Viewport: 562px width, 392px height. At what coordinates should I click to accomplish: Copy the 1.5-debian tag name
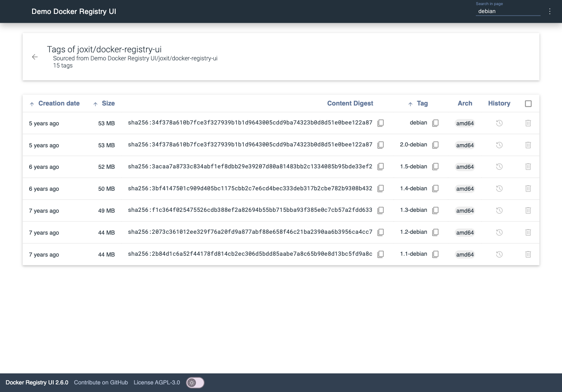pos(435,167)
